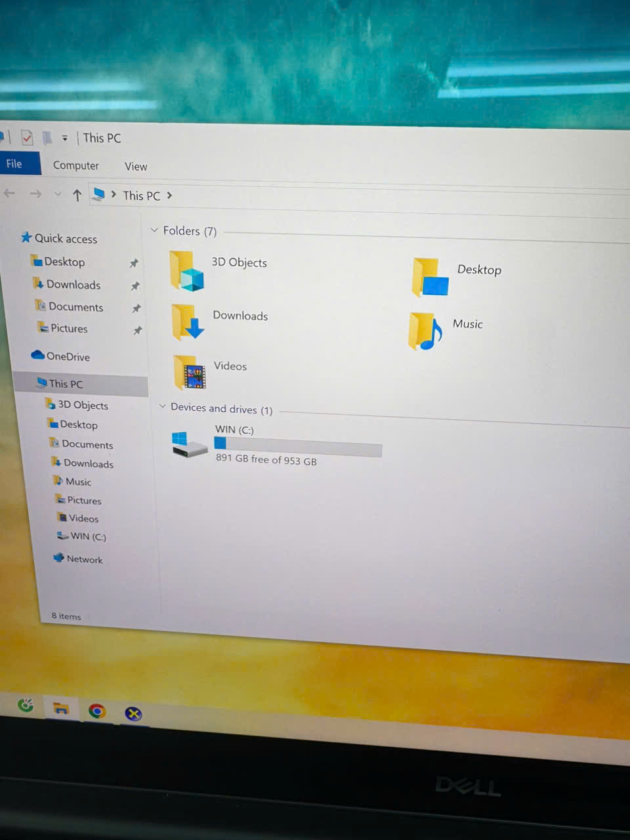Open File Explorer from the taskbar

click(x=61, y=708)
